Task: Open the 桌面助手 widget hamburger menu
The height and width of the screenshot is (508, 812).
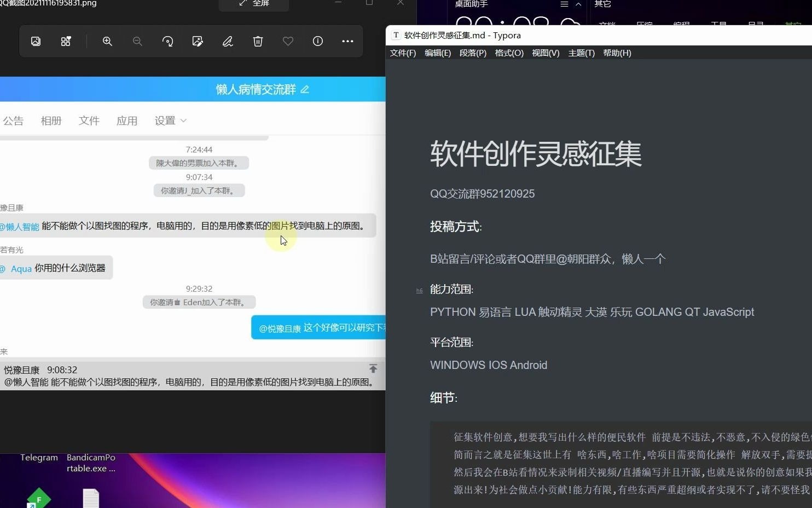Action: pyautogui.click(x=564, y=4)
